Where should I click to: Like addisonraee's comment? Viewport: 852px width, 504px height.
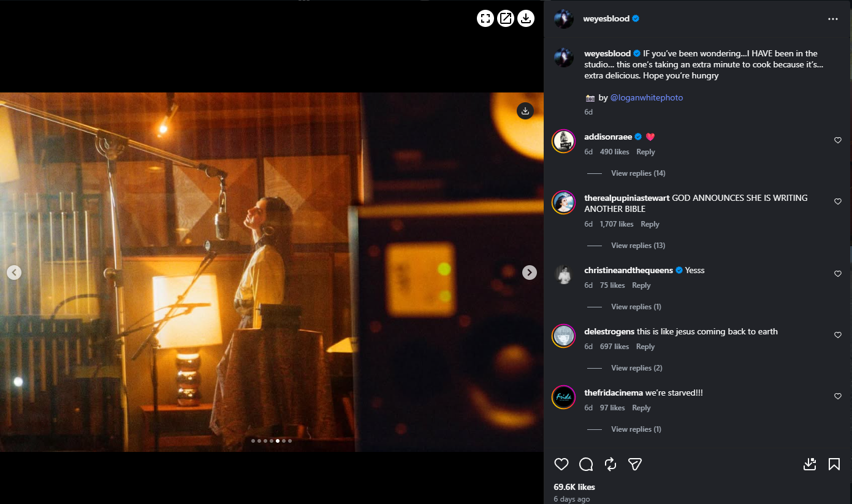pyautogui.click(x=838, y=140)
